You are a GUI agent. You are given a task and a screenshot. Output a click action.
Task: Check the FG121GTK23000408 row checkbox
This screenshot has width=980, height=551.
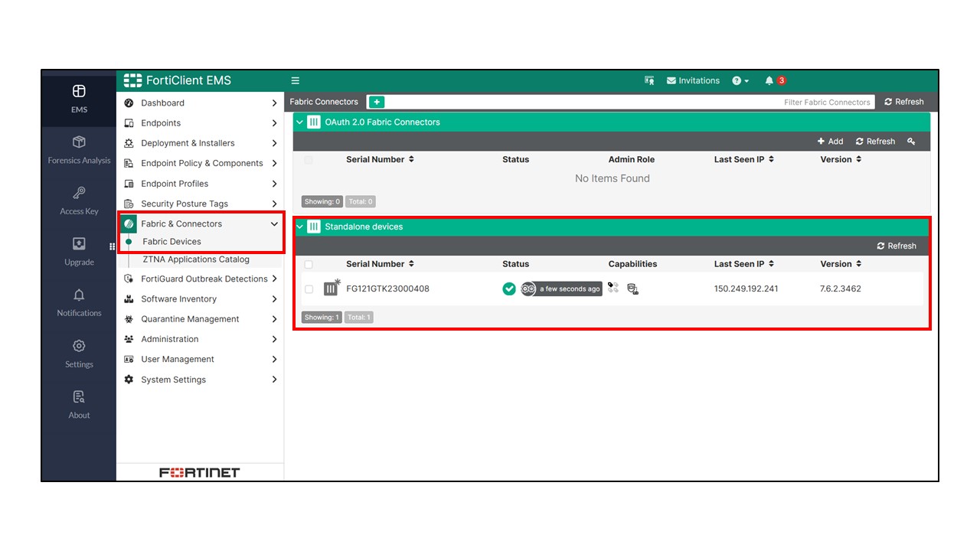(x=309, y=289)
